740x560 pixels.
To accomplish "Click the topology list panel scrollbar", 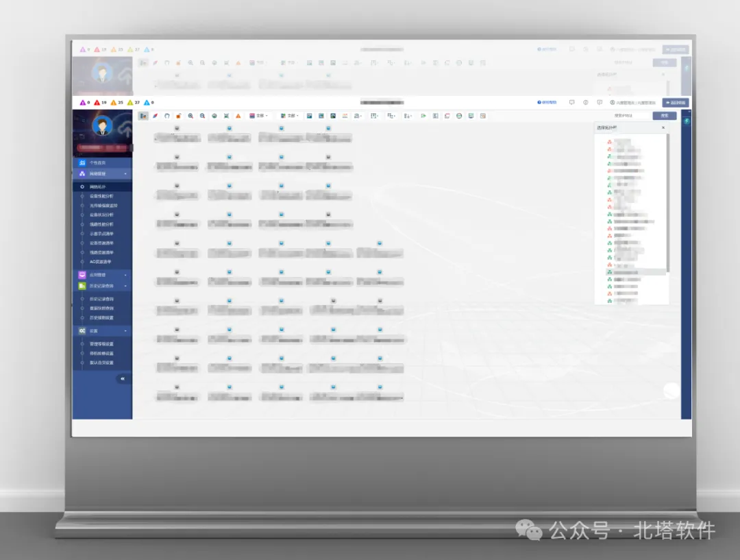I will tap(668, 203).
